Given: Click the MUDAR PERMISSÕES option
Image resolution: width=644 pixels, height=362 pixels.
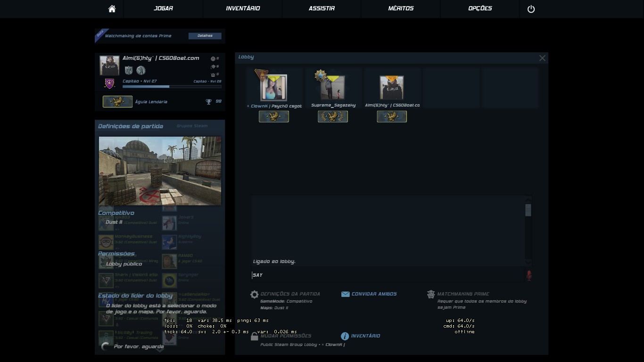Looking at the screenshot, I should pyautogui.click(x=286, y=336).
